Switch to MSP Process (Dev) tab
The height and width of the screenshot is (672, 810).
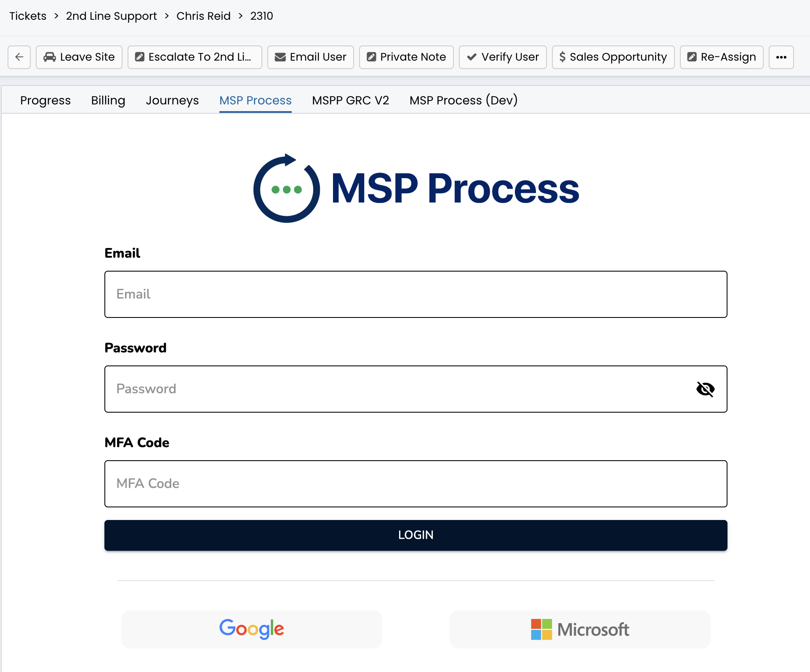click(464, 100)
